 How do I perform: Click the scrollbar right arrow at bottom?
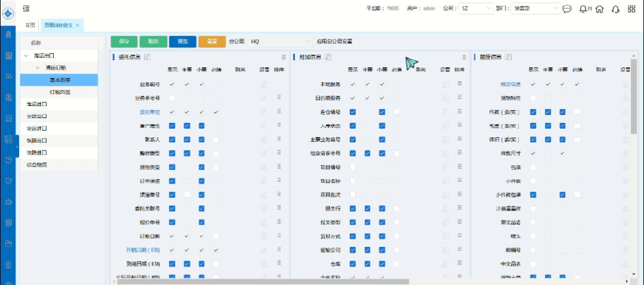tap(627, 281)
